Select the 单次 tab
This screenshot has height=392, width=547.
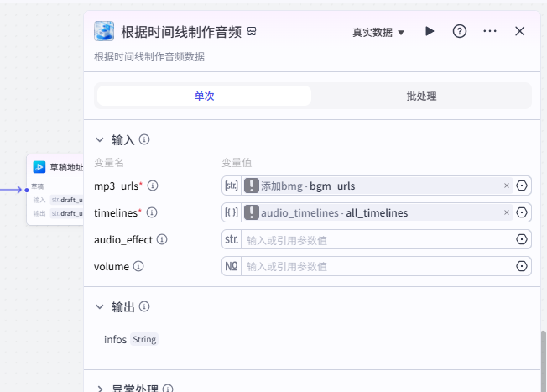204,96
